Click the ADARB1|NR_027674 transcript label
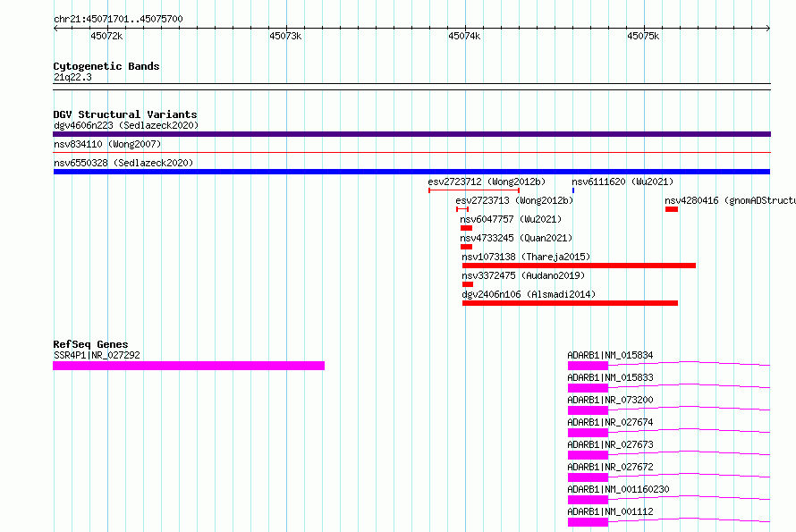Screen dimensions: 796x532 click(x=610, y=422)
